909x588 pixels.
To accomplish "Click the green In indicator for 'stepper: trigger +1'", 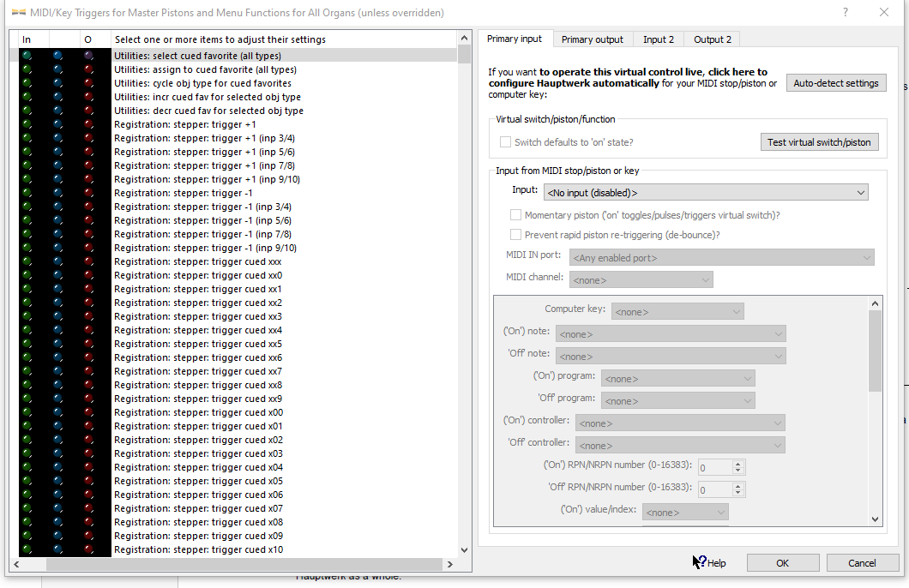I will pyautogui.click(x=27, y=124).
